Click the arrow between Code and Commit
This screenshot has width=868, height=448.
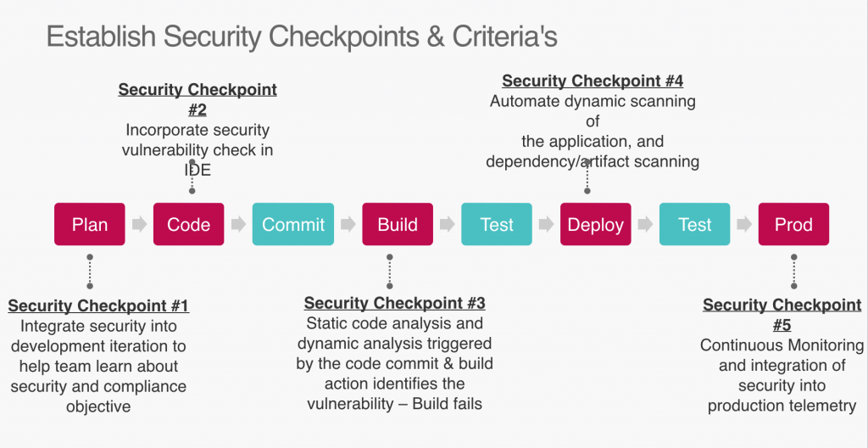(x=238, y=225)
